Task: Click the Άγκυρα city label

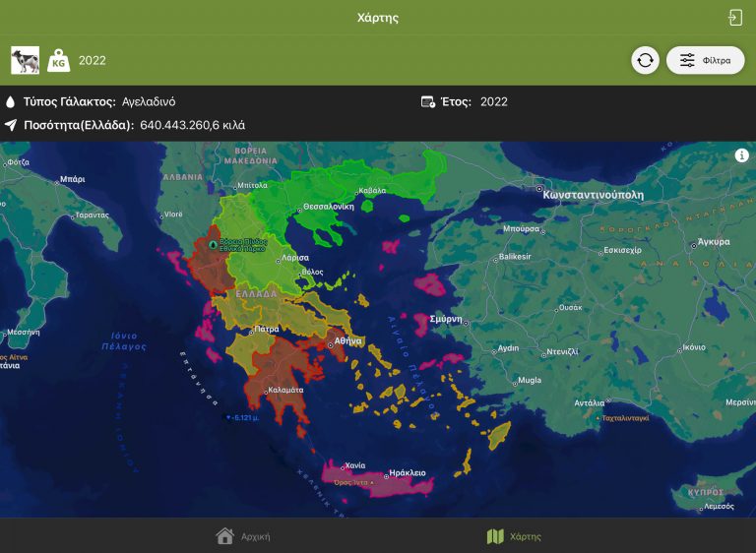Action: click(x=714, y=242)
